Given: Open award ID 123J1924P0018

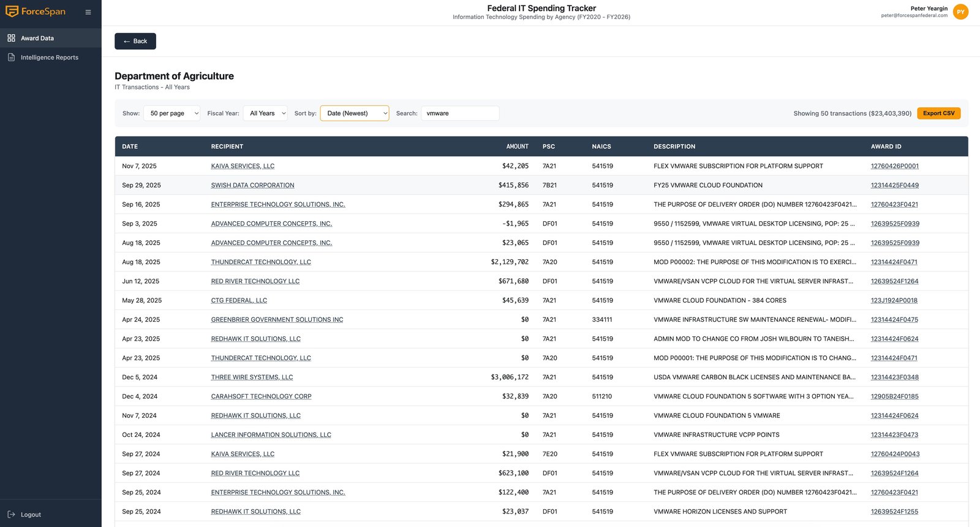Looking at the screenshot, I should (894, 300).
